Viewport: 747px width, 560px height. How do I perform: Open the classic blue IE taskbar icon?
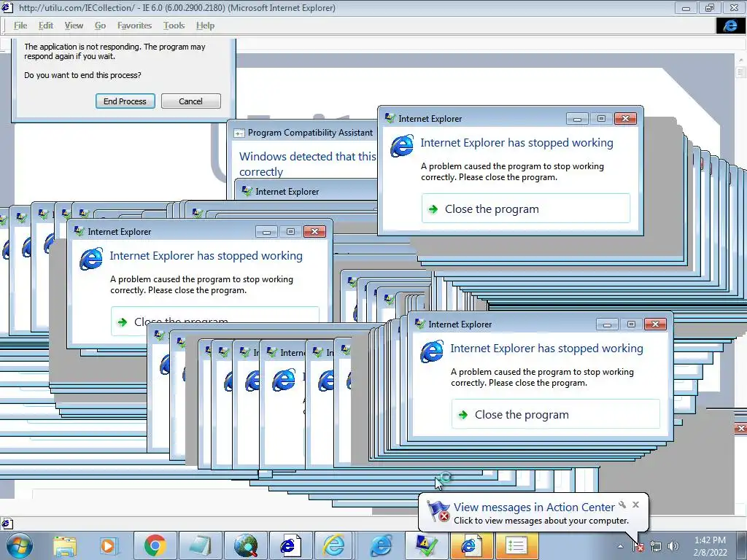pos(381,545)
